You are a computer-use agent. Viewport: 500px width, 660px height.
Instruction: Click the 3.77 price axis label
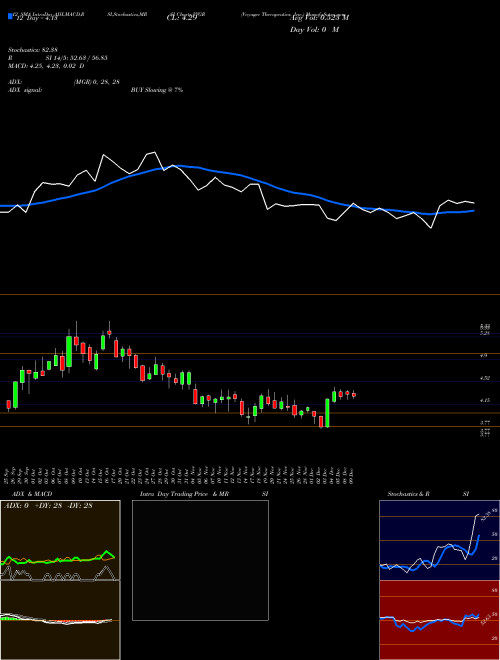pos(485,423)
